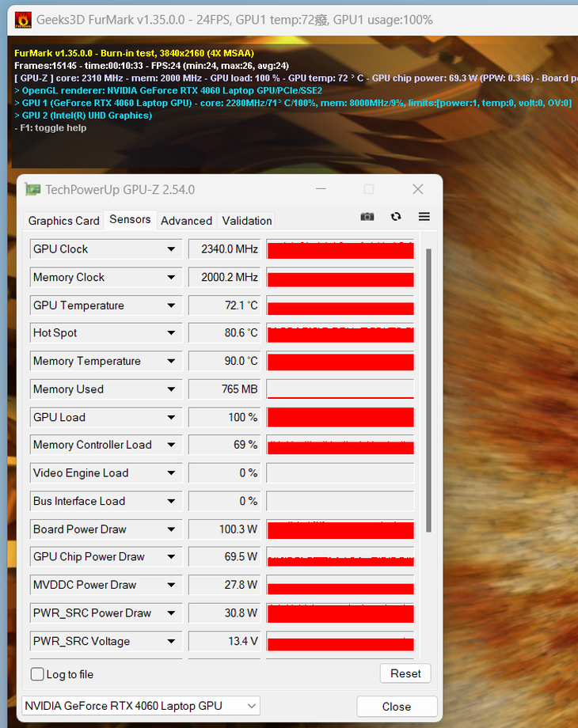
Task: Click the GPU Load red graph
Action: [x=340, y=417]
